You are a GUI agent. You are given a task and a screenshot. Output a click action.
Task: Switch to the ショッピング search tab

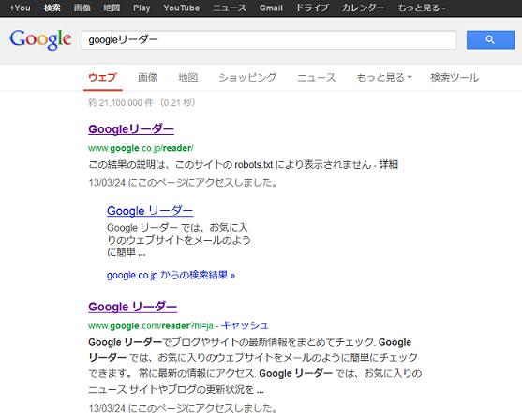[247, 78]
